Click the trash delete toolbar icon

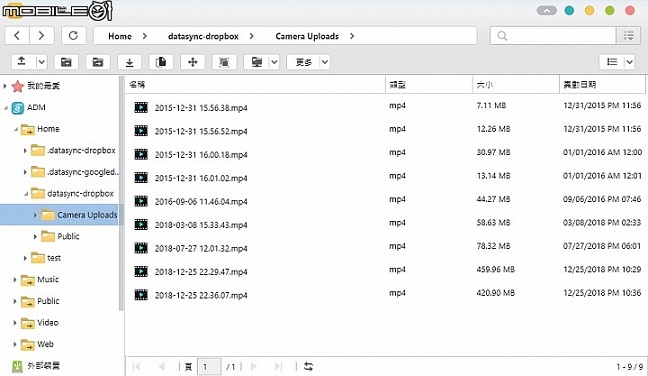[x=224, y=62]
